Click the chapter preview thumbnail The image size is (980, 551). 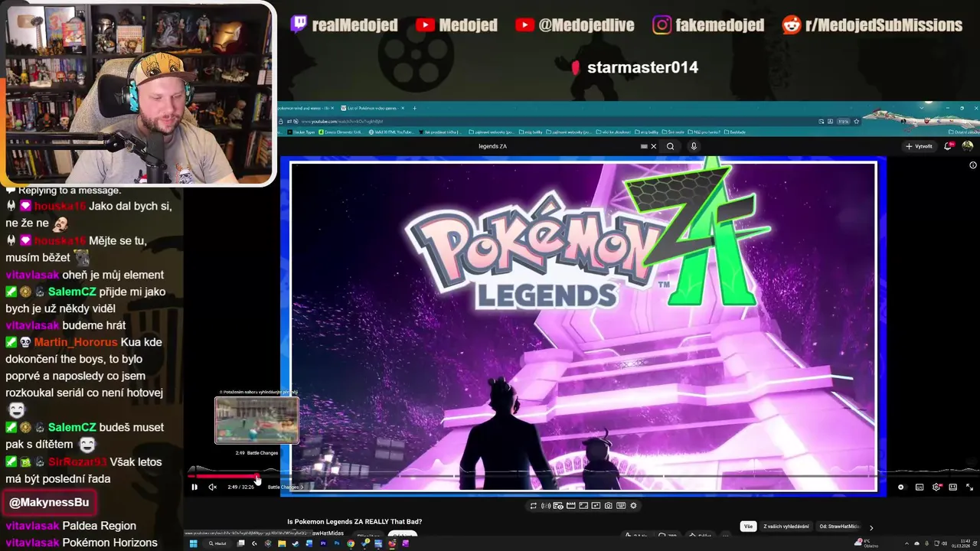(x=256, y=420)
